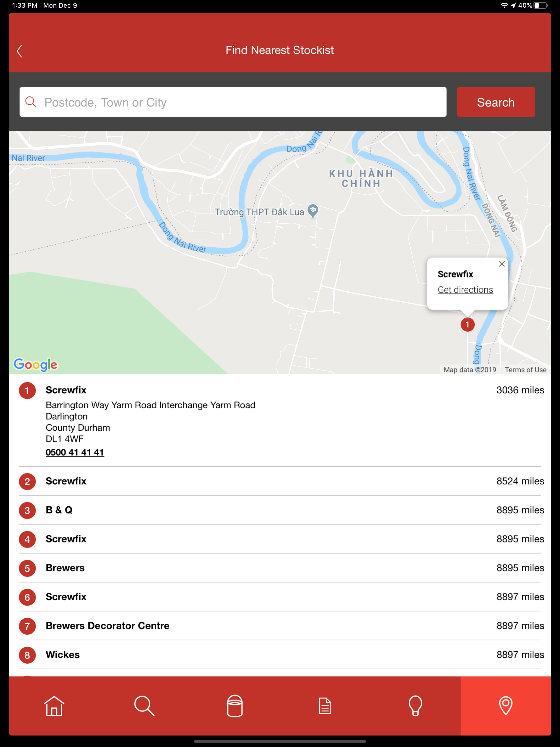The width and height of the screenshot is (560, 747).
Task: Open the documents tab
Action: click(325, 706)
